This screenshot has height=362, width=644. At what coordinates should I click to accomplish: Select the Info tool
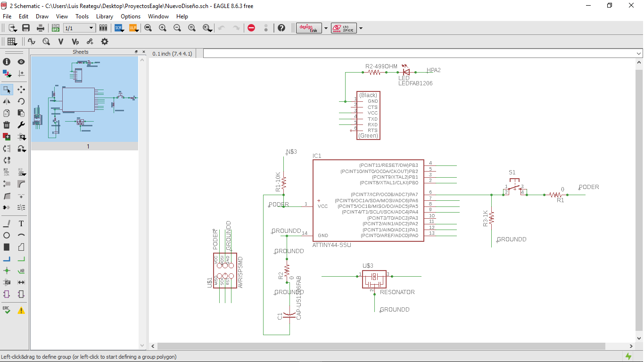pos(7,62)
